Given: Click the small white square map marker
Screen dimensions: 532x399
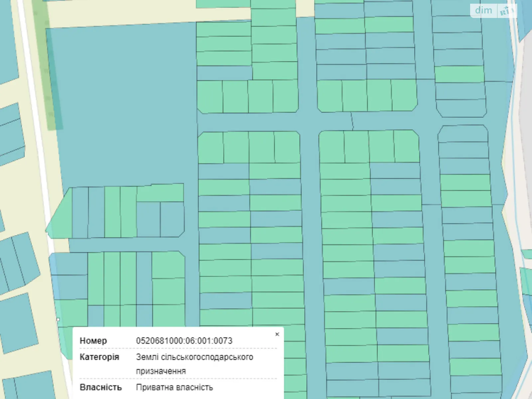Looking at the screenshot, I should pyautogui.click(x=58, y=320).
